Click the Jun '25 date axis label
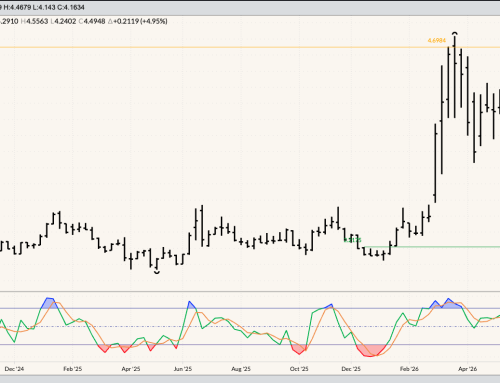The height and width of the screenshot is (383, 500). click(x=183, y=369)
